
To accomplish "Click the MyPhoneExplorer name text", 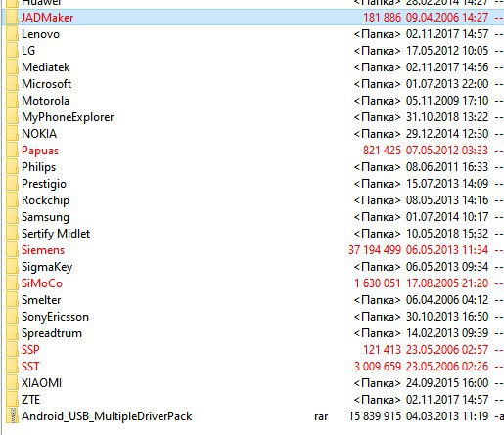I will pos(68,117).
